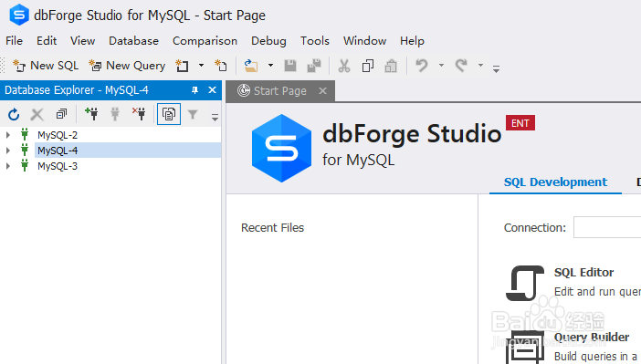
Task: Click the Edit Connection gray plug icon
Action: [x=115, y=114]
